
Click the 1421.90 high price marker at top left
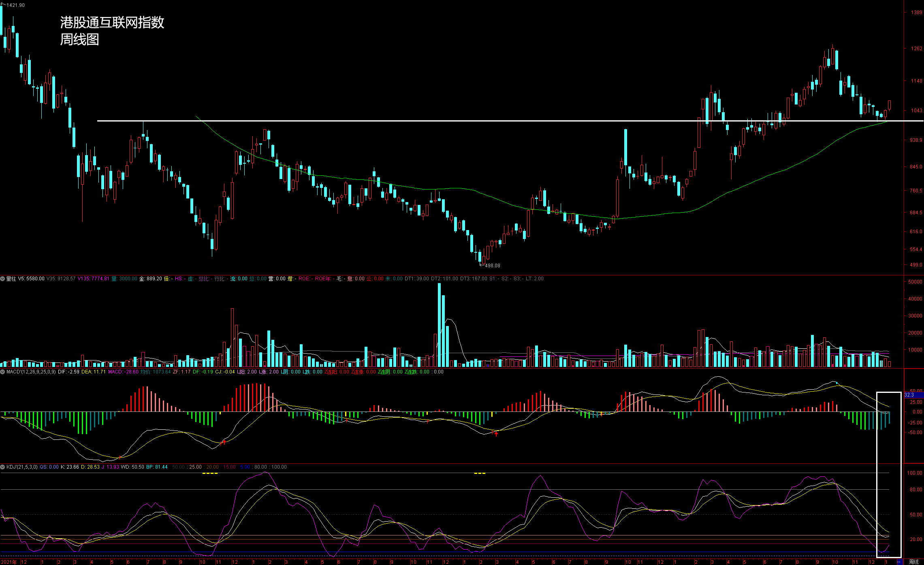click(15, 5)
